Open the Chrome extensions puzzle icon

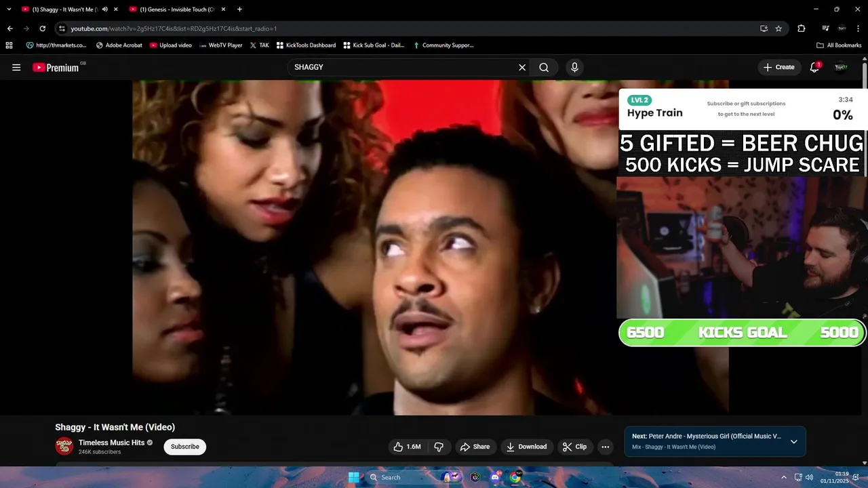click(x=802, y=28)
